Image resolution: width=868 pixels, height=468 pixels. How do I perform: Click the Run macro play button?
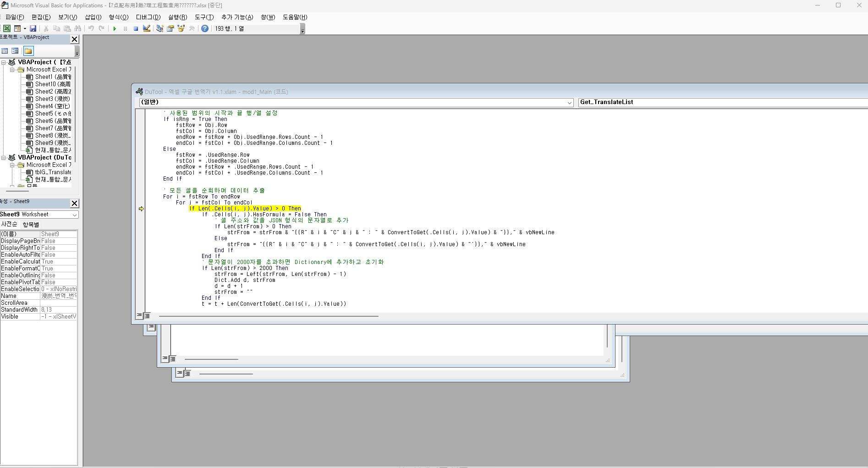(115, 28)
